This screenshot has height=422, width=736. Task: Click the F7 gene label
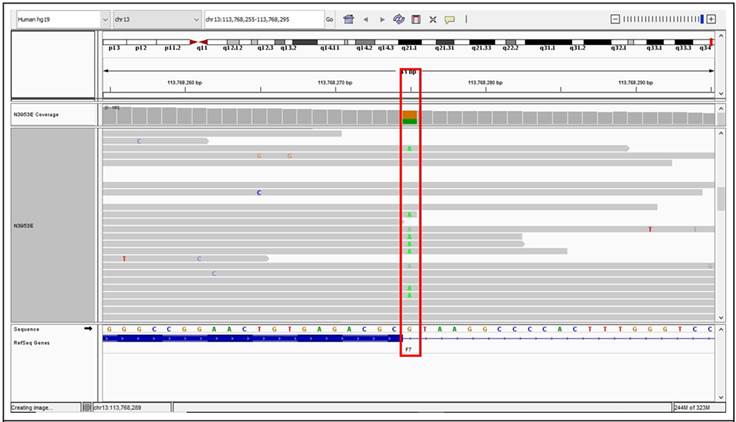(409, 349)
